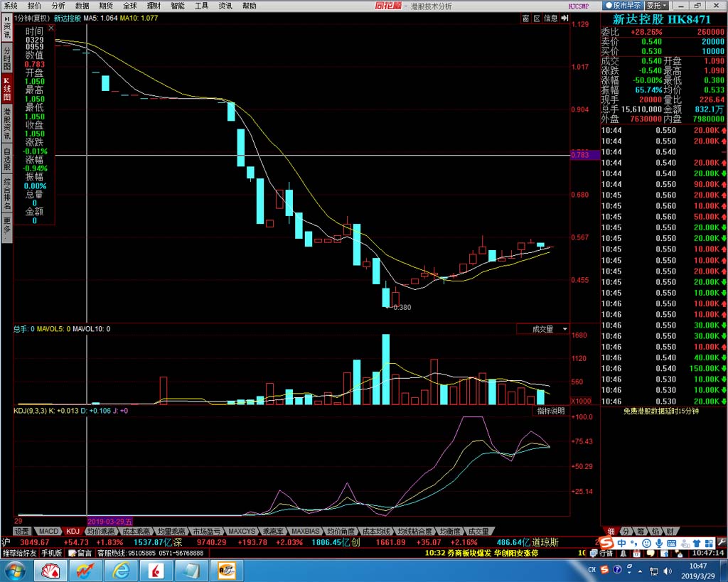Switch indicator to MACD
The width and height of the screenshot is (728, 582).
pyautogui.click(x=48, y=532)
